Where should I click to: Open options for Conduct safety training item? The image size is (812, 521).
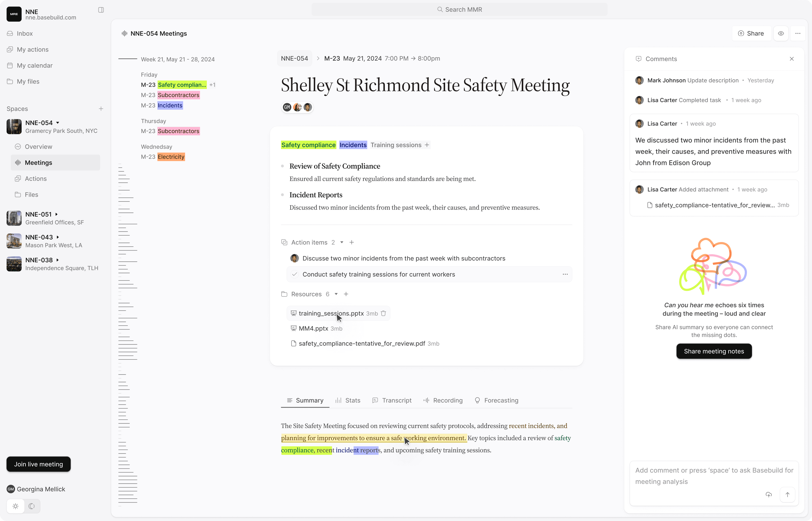pos(565,274)
